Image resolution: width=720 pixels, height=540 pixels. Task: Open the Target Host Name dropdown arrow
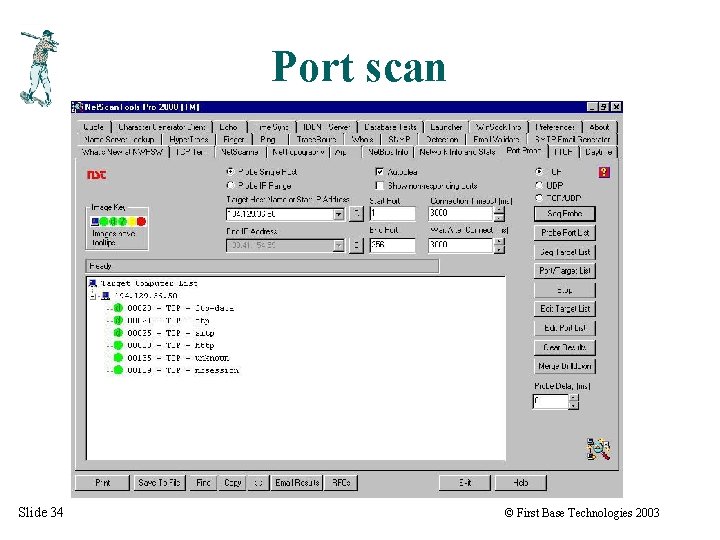click(338, 214)
